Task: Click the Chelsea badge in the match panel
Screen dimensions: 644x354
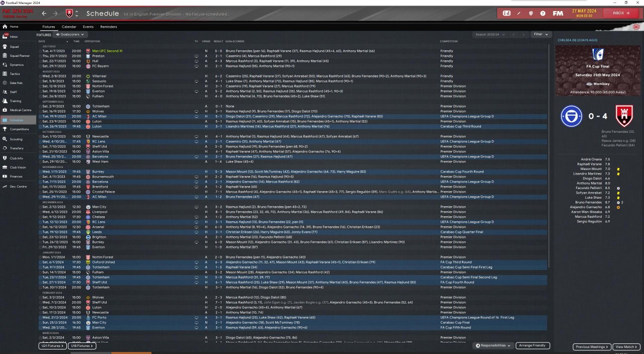Action: click(x=572, y=116)
